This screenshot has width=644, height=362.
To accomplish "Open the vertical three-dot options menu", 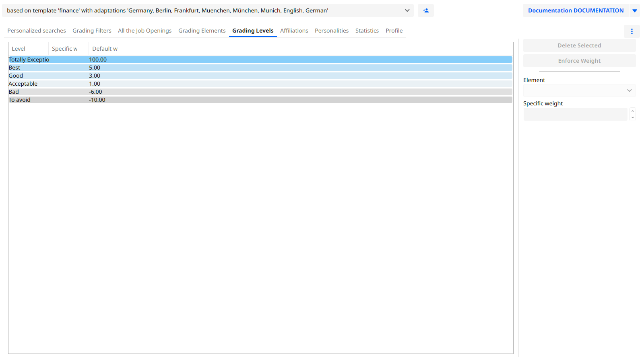I will (632, 31).
